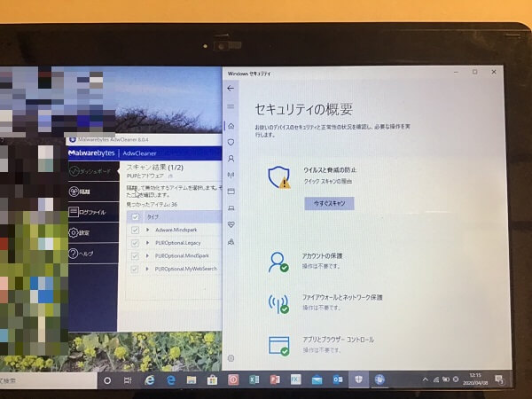Image resolution: width=532 pixels, height=399 pixels.
Task: Open the Action Center notification icon
Action: [499, 379]
